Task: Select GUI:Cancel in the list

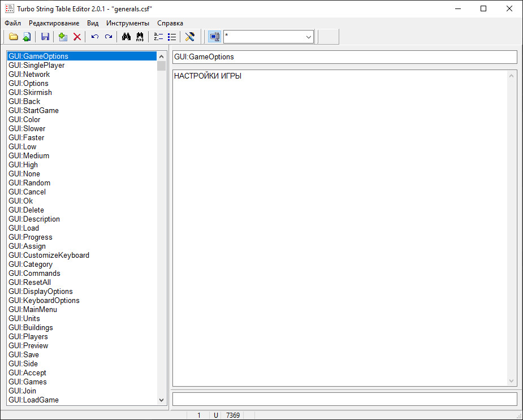Action: click(x=82, y=192)
